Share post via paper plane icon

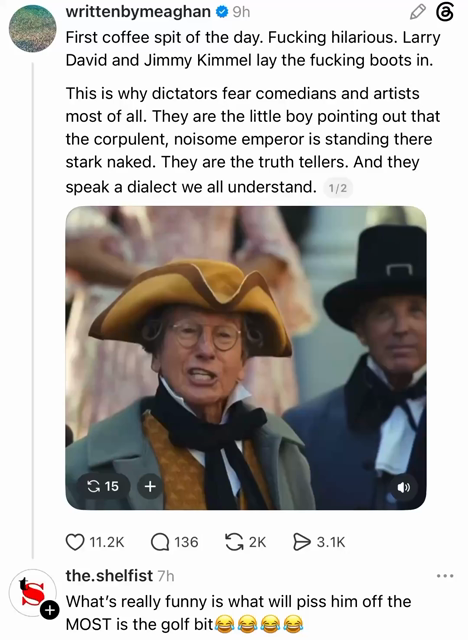[x=302, y=542]
